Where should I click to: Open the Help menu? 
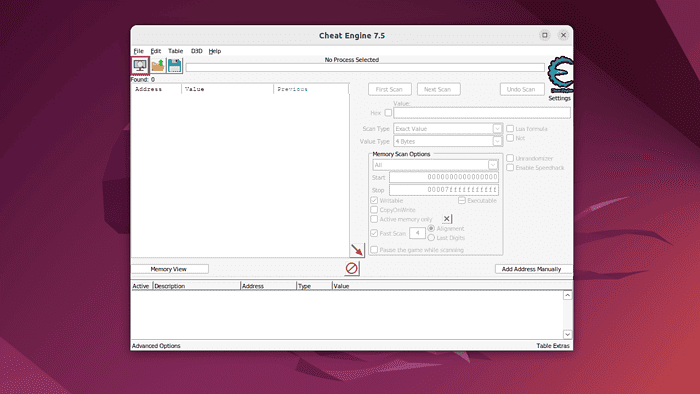click(215, 51)
